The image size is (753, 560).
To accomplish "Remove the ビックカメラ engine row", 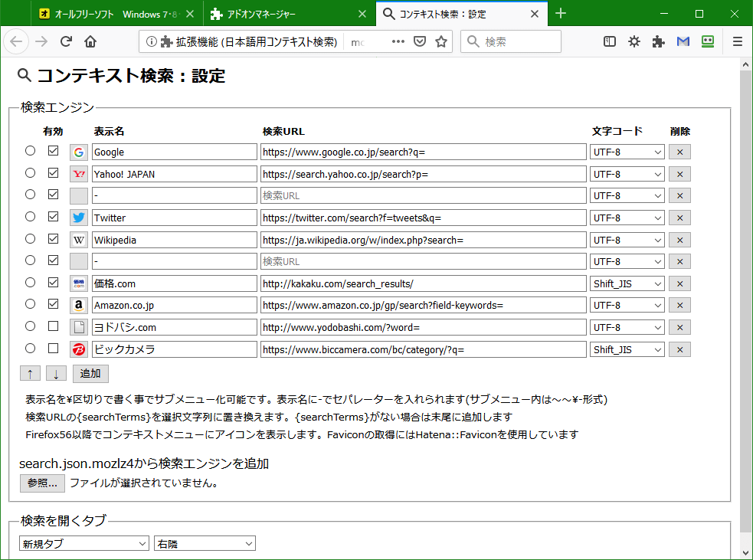I will [679, 349].
